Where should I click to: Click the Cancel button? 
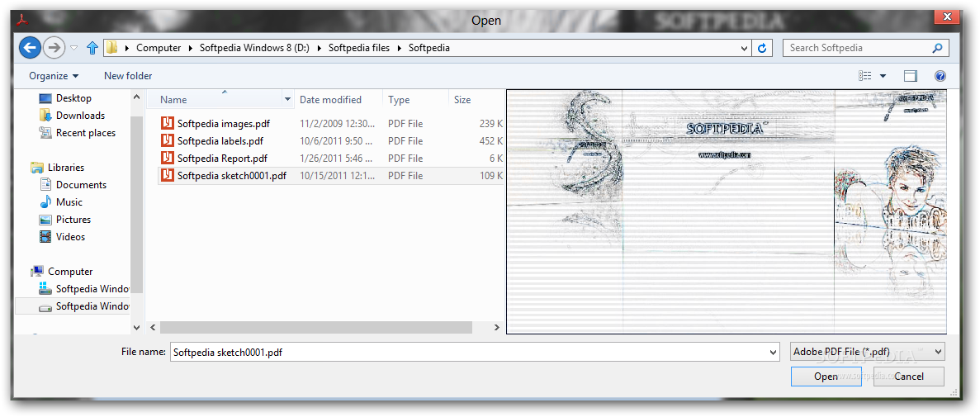909,377
